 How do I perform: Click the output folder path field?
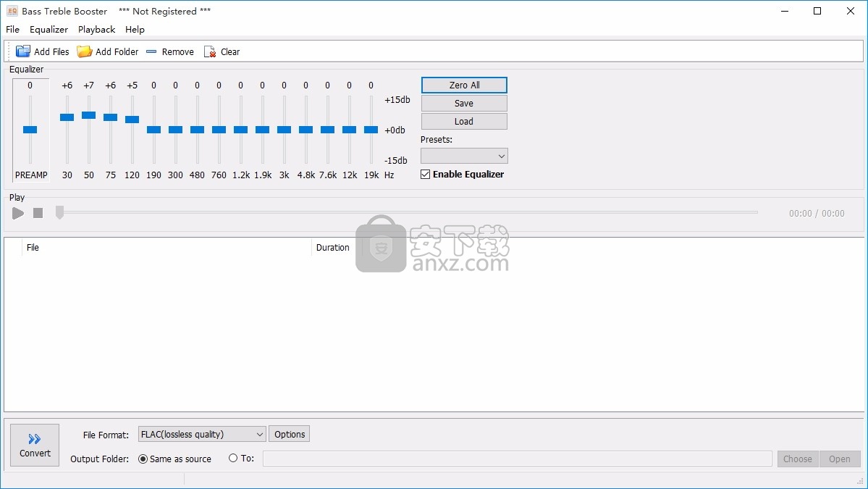pos(517,459)
